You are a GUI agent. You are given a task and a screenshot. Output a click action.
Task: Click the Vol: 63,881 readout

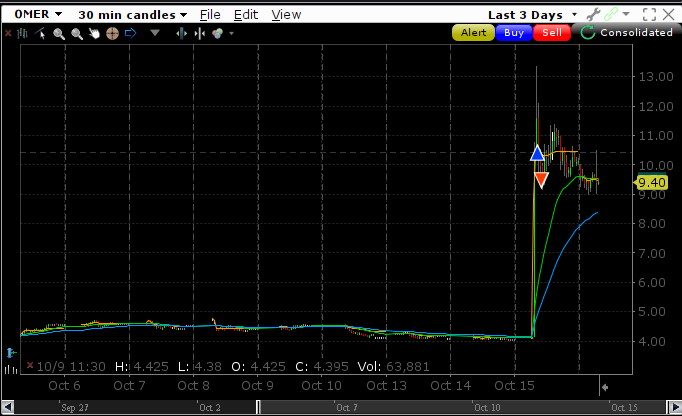[x=393, y=367]
